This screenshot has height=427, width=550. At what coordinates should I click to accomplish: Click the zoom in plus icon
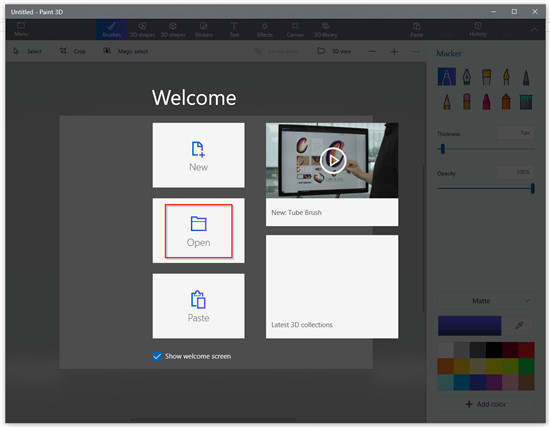pos(394,52)
